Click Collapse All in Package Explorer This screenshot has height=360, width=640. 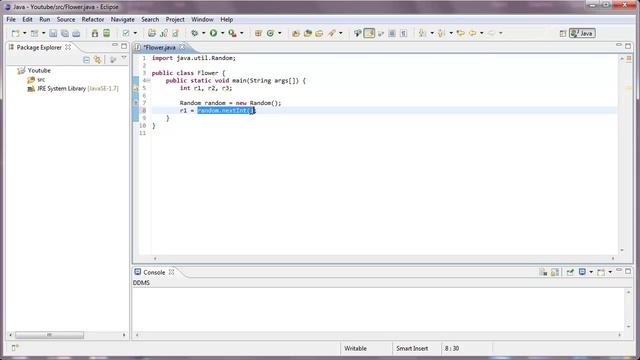click(86, 60)
